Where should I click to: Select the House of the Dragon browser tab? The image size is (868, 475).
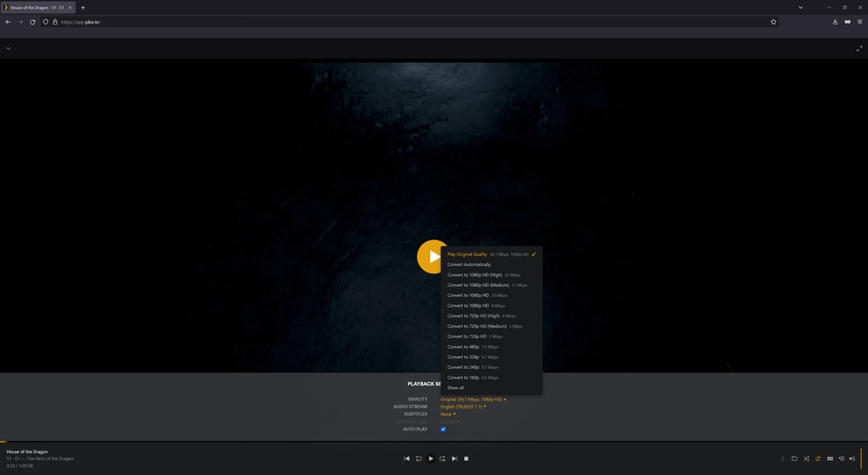38,8
